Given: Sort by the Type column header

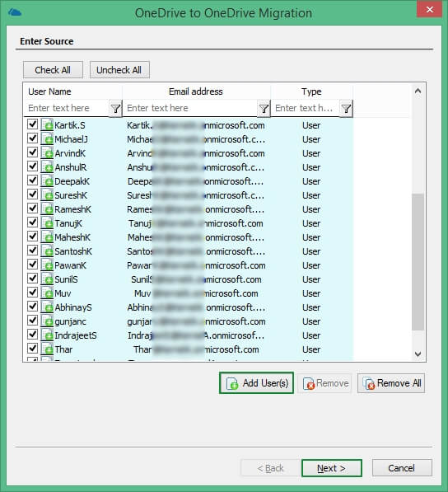Looking at the screenshot, I should 311,91.
